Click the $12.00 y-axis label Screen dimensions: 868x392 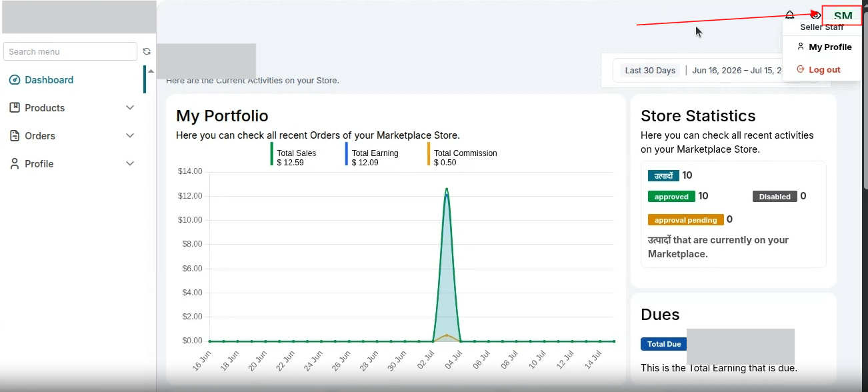190,196
